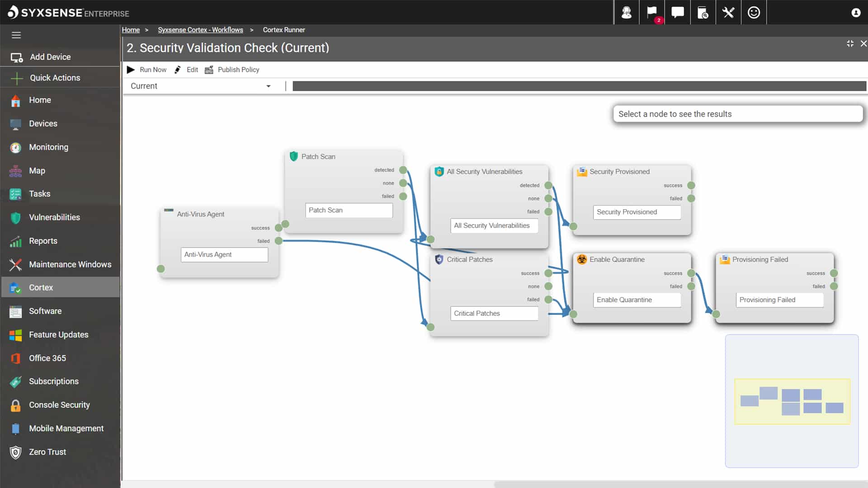Click the Edit workflow button
The image size is (868, 488).
[187, 70]
